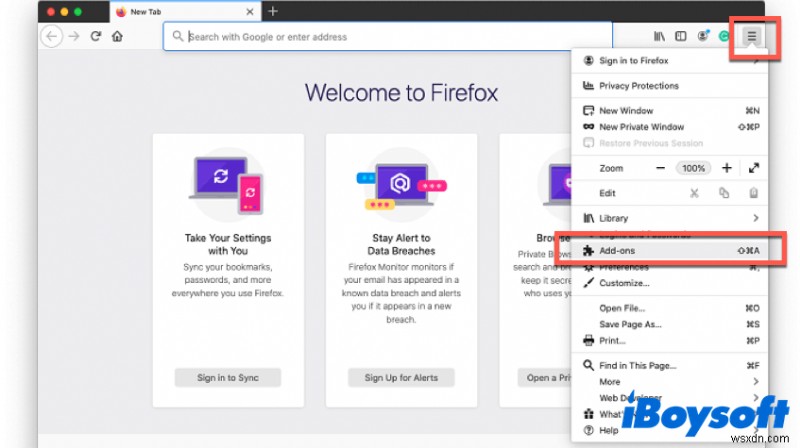Viewport: 800px width, 448px height.
Task: Click the forward navigation arrow
Action: click(x=74, y=36)
